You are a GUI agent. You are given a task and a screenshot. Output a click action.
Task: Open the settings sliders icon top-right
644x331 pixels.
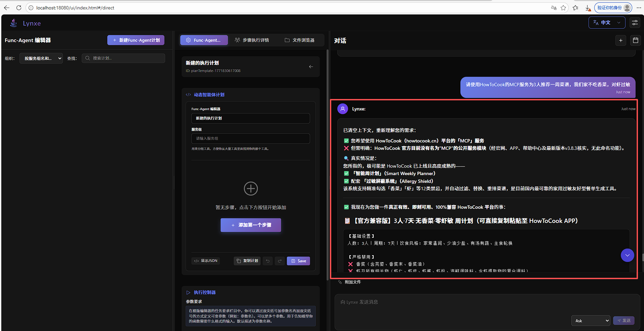point(635,23)
